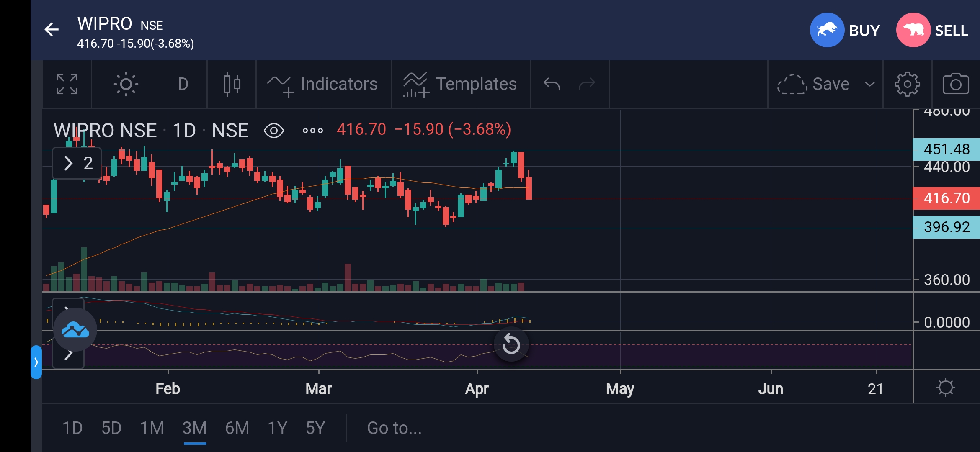Redo the chart change
Image resolution: width=980 pixels, height=452 pixels.
pos(587,84)
